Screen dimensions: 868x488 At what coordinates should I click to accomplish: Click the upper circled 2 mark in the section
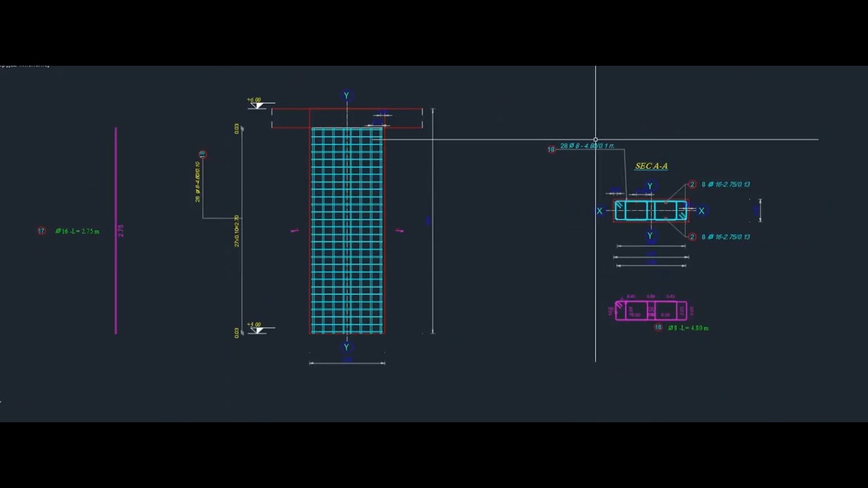[x=692, y=184]
